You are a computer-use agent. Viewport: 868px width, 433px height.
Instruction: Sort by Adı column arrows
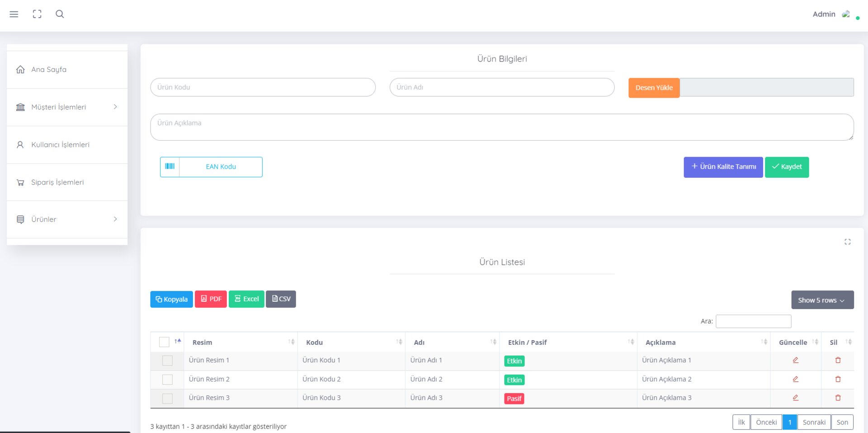tap(493, 342)
